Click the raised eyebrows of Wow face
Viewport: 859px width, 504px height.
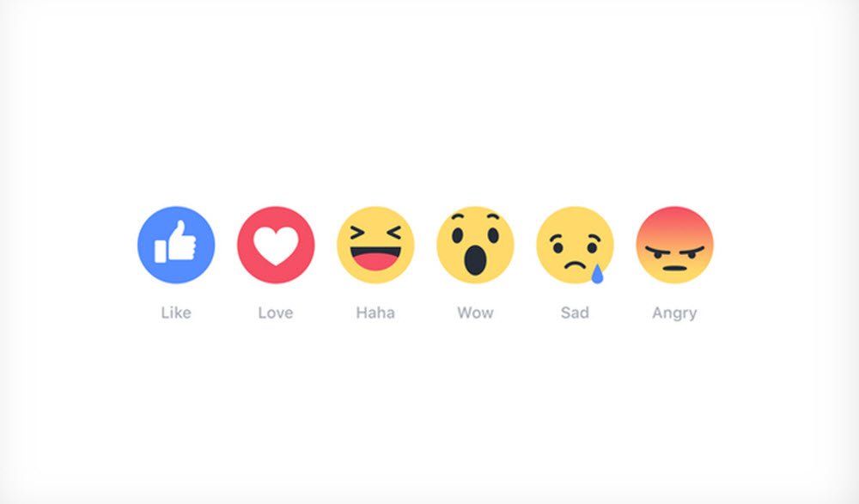(475, 218)
